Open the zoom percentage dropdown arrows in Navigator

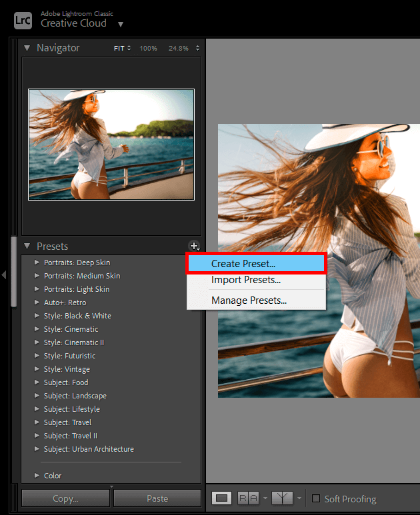coord(197,48)
